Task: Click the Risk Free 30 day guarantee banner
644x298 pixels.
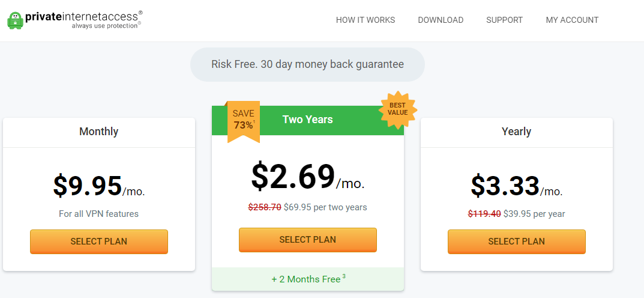Action: tap(307, 64)
